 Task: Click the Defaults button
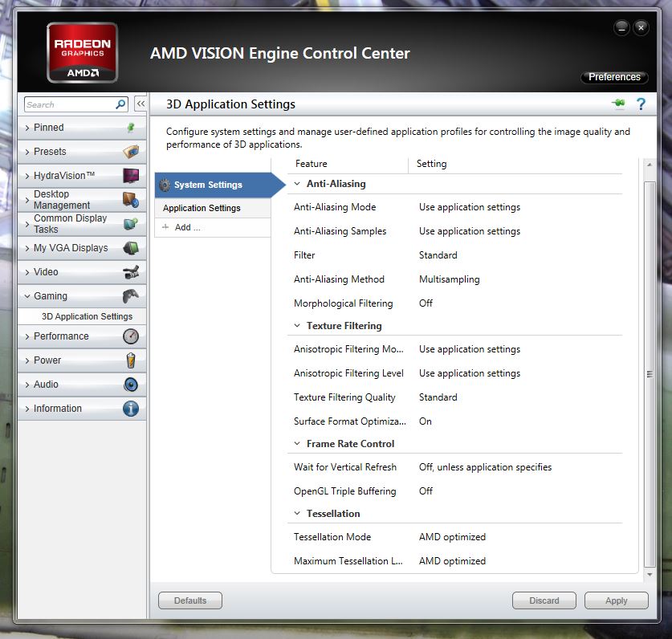pos(190,600)
